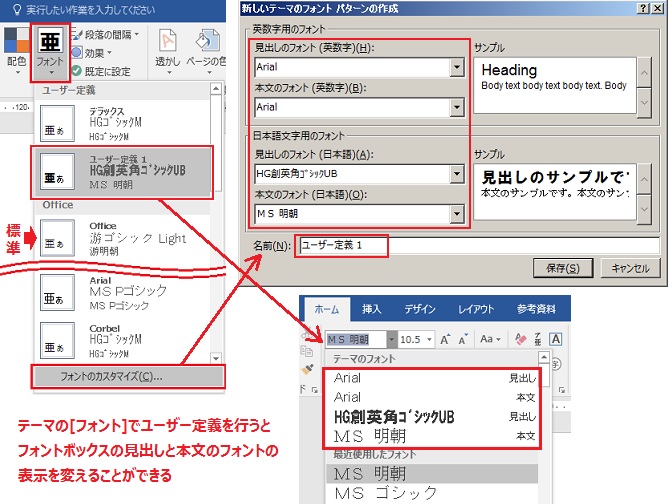
Task: Click the ページの色 page color icon
Action: (x=207, y=52)
